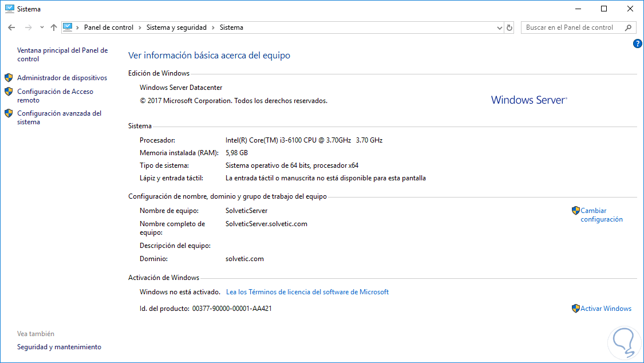Read the Microsoft software license terms link
The height and width of the screenshot is (363, 644).
(x=307, y=292)
